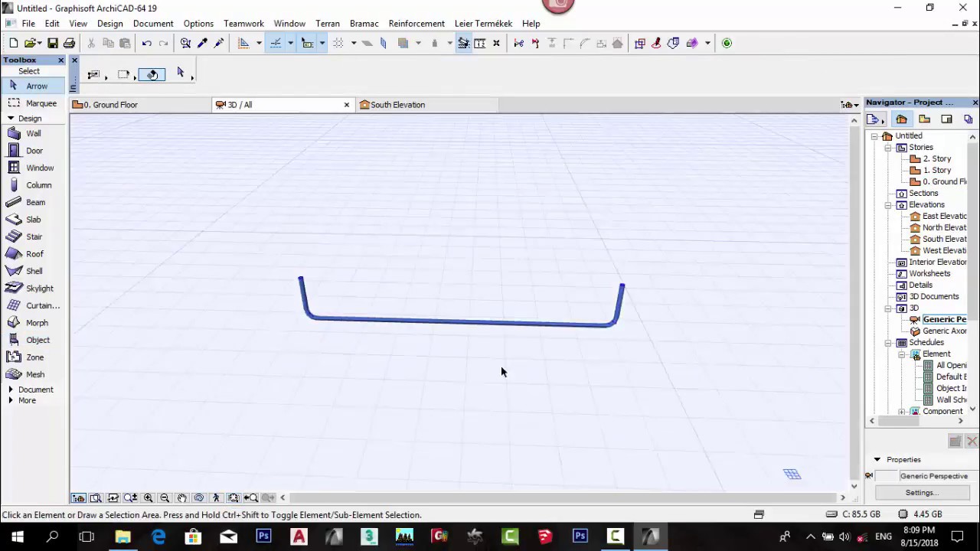Viewport: 980px width, 551px height.
Task: Toggle Layout Book in Navigator
Action: (x=946, y=119)
